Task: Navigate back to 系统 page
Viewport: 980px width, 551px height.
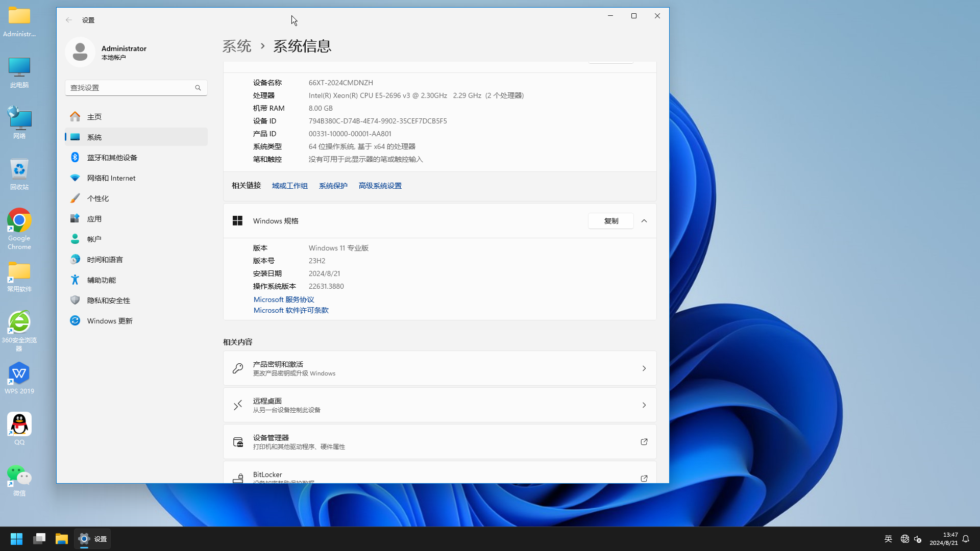Action: pos(237,46)
